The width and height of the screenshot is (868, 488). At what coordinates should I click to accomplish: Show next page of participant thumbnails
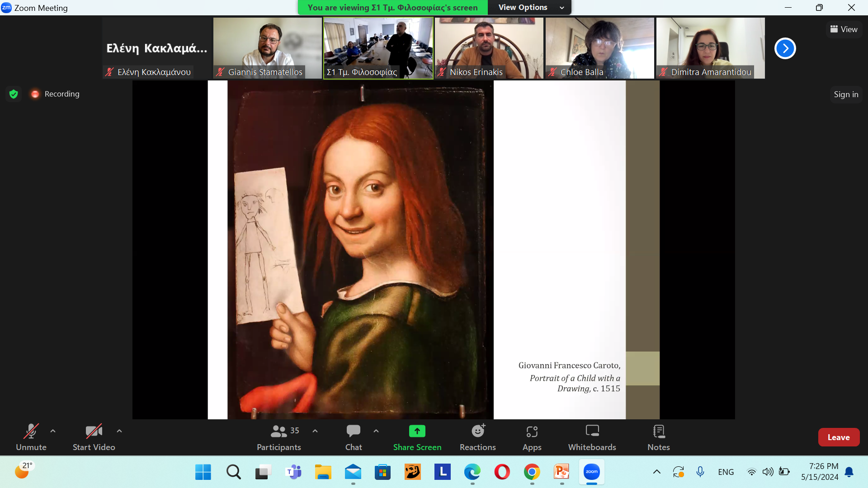pyautogui.click(x=785, y=48)
